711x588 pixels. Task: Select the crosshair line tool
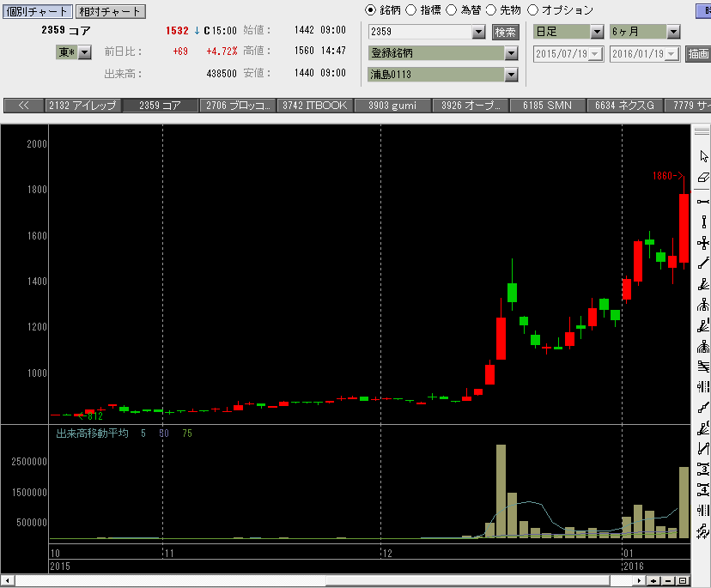(x=703, y=243)
